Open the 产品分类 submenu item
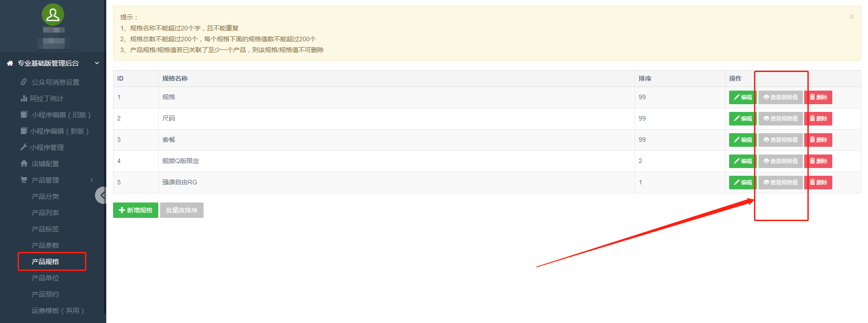The image size is (868, 323). 45,196
